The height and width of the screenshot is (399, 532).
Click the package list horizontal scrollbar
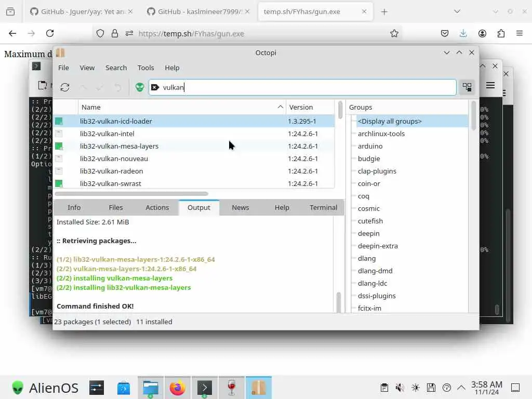pos(131,194)
